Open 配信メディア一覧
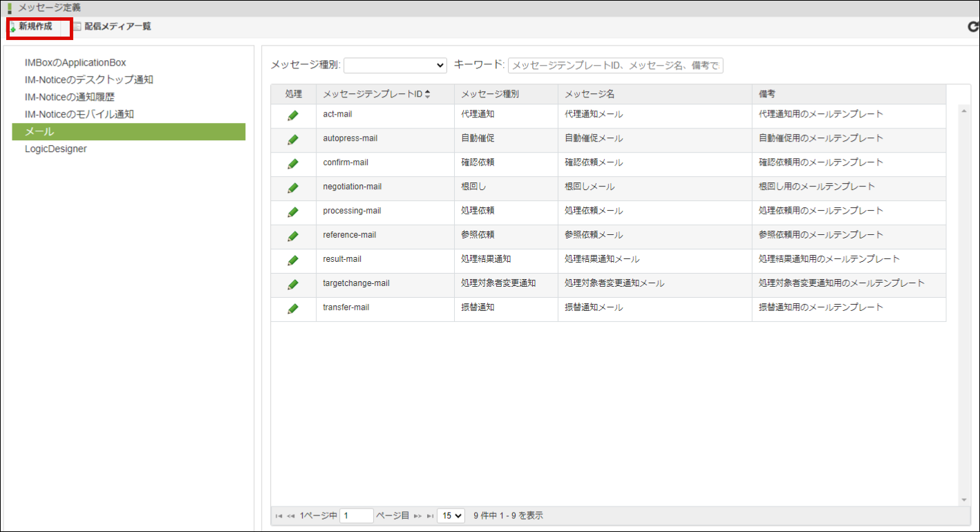This screenshot has height=532, width=980. point(112,27)
